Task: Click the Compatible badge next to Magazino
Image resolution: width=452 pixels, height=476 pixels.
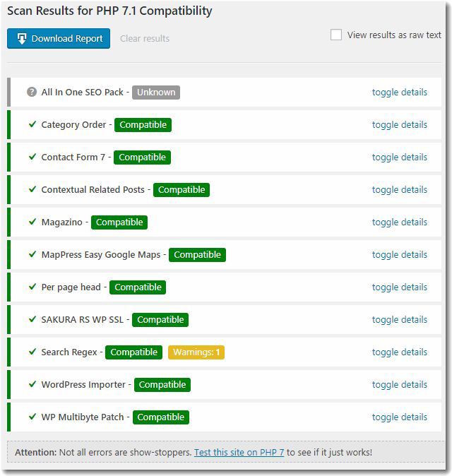Action: click(x=119, y=222)
